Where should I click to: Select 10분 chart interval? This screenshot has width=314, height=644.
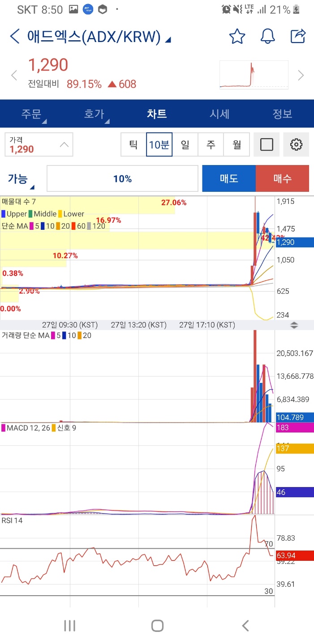(159, 144)
